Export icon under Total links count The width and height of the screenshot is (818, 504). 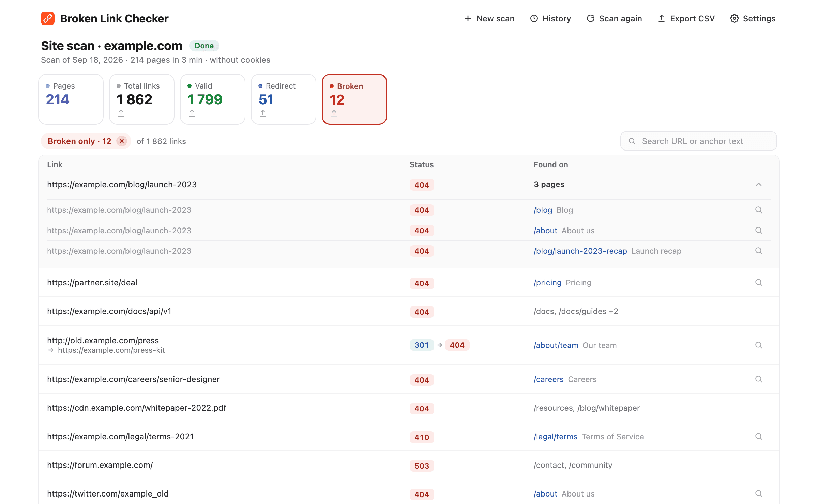pos(121,113)
